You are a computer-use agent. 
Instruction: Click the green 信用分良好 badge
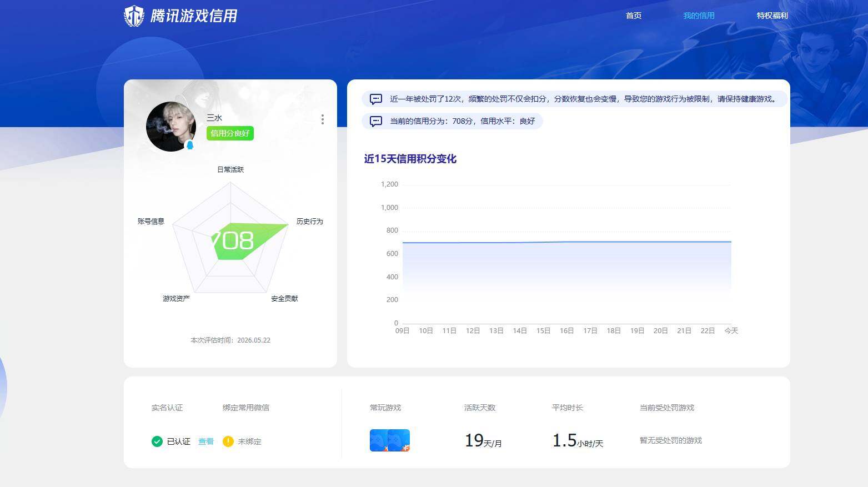[x=230, y=133]
